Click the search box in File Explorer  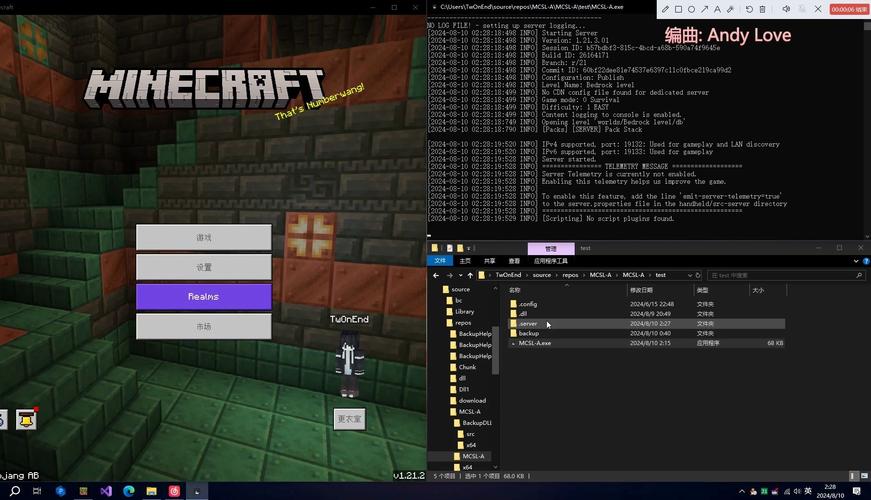click(x=785, y=275)
